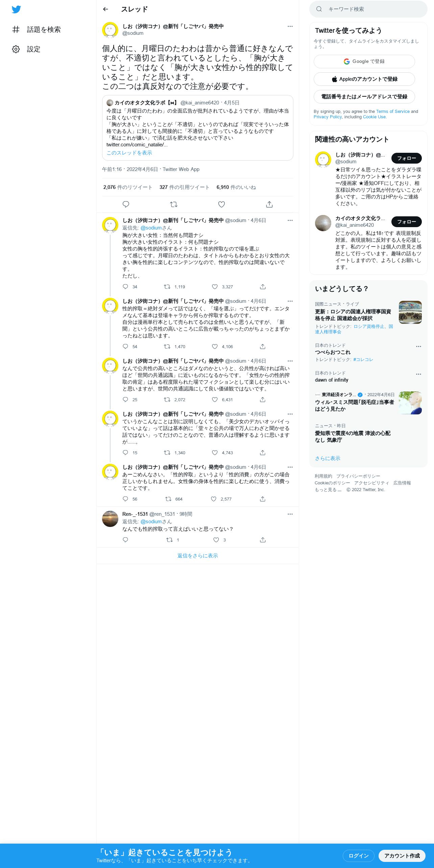
Task: Open more options on あーごめんなさい reply
Action: coord(290,467)
